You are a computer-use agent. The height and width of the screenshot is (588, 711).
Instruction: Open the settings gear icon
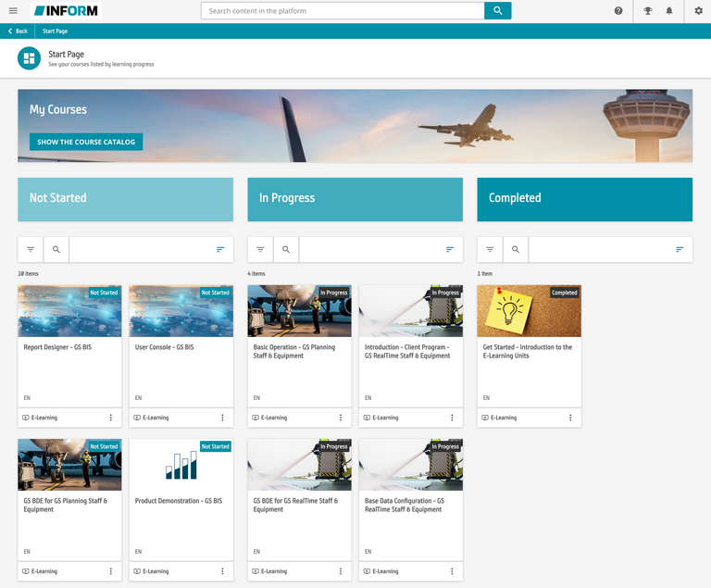pyautogui.click(x=698, y=10)
